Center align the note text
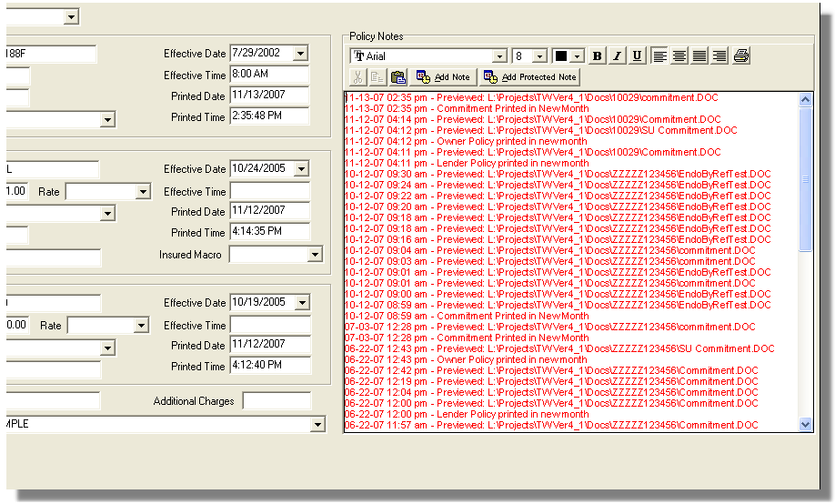Viewport: 835px width, 504px height. [679, 56]
